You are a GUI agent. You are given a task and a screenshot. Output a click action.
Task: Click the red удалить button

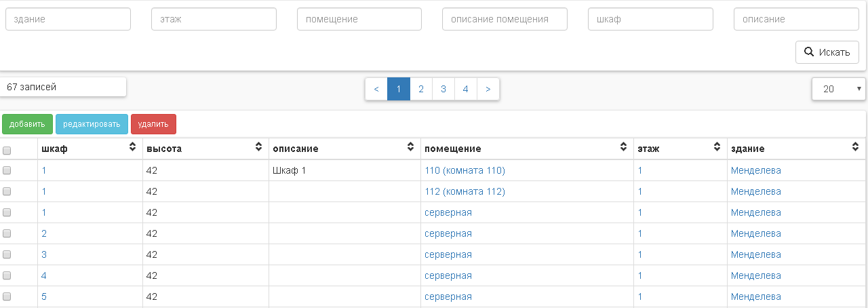pos(153,124)
